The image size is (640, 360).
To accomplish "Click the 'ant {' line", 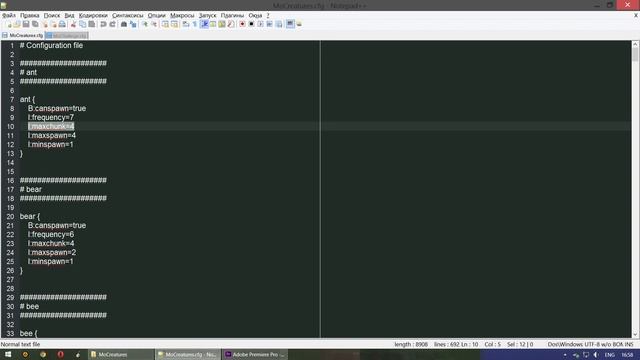I will (x=27, y=99).
